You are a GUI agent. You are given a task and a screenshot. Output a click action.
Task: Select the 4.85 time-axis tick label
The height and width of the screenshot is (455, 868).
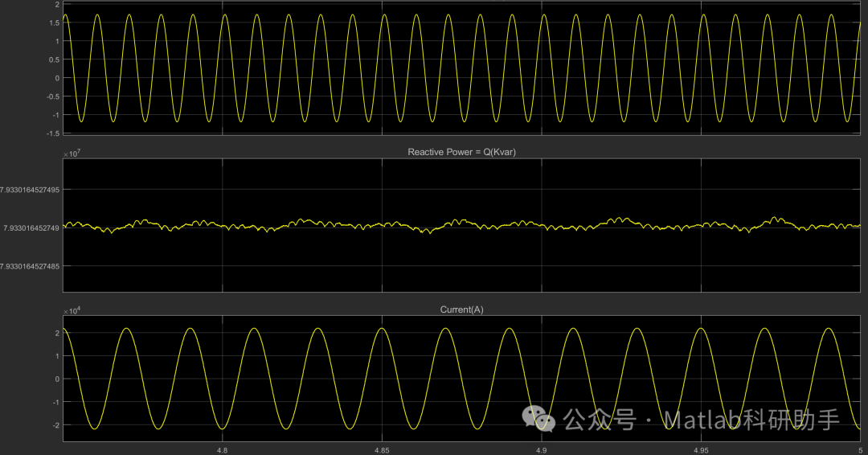point(382,450)
